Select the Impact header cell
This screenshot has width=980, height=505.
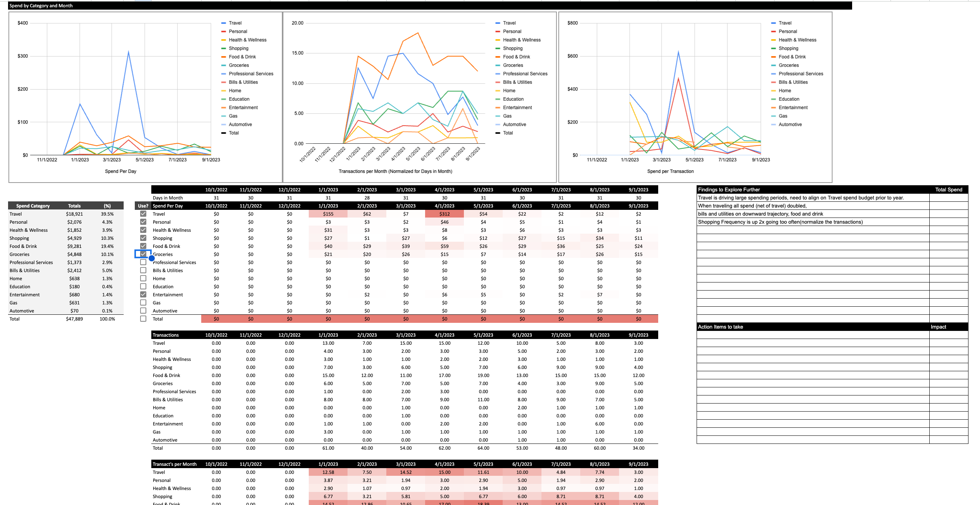click(x=949, y=327)
